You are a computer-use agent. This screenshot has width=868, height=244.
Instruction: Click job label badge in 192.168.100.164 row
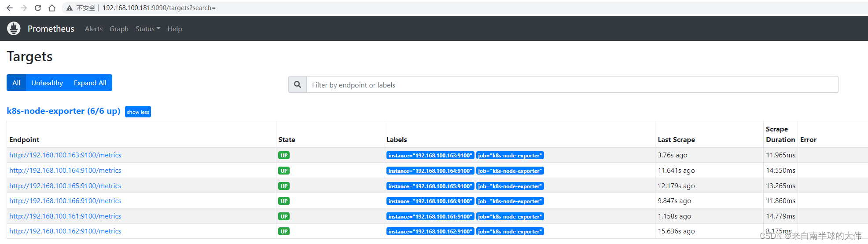coord(510,171)
